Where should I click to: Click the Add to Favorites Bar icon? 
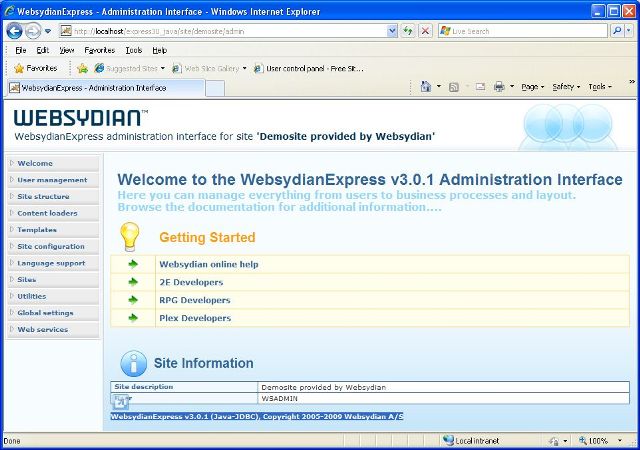click(x=82, y=68)
